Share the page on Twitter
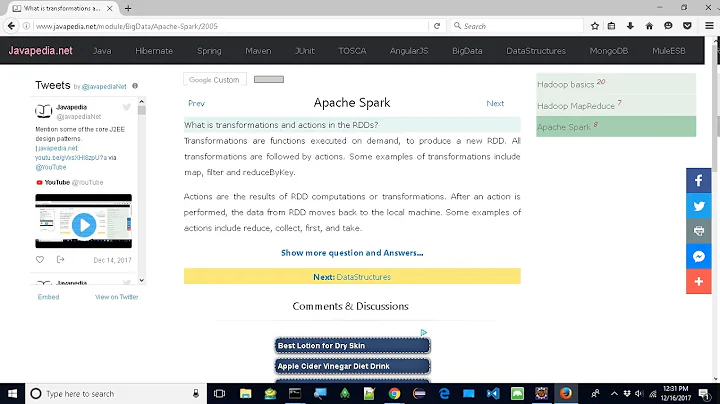 click(698, 206)
